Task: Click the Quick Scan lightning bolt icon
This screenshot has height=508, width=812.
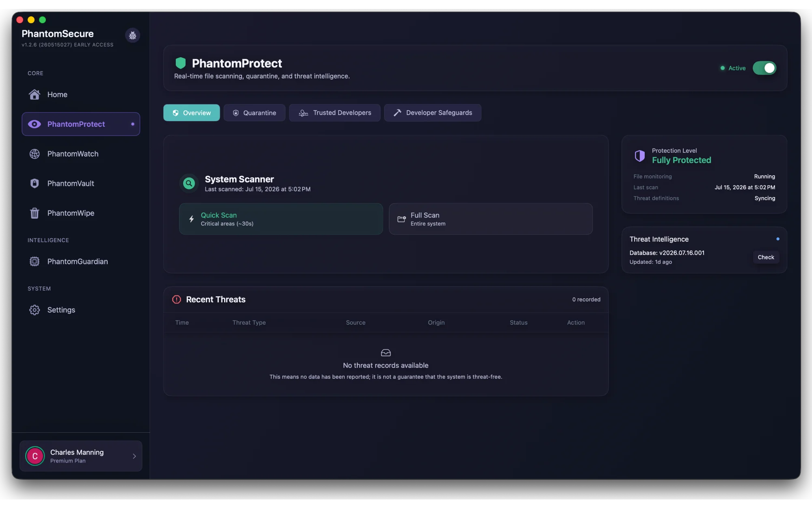Action: (191, 219)
